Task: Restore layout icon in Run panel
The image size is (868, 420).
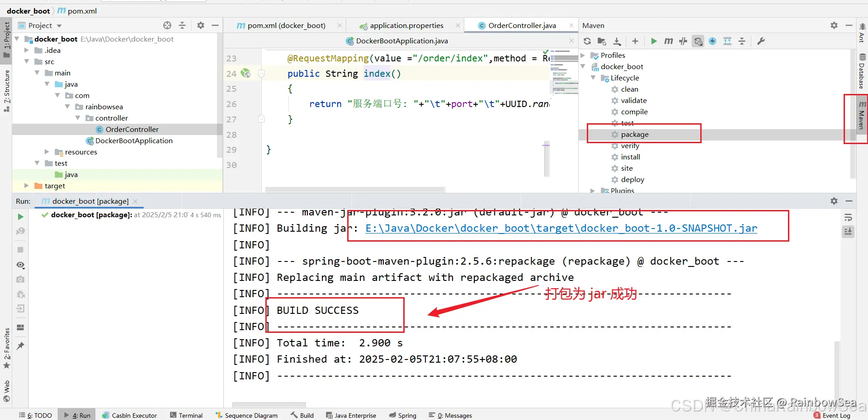Action: 20,327
